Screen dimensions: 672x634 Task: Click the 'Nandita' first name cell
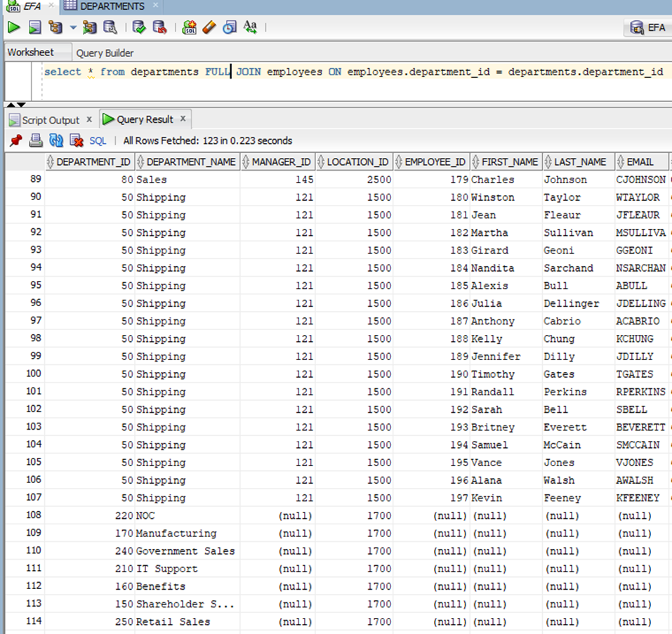[x=506, y=268]
